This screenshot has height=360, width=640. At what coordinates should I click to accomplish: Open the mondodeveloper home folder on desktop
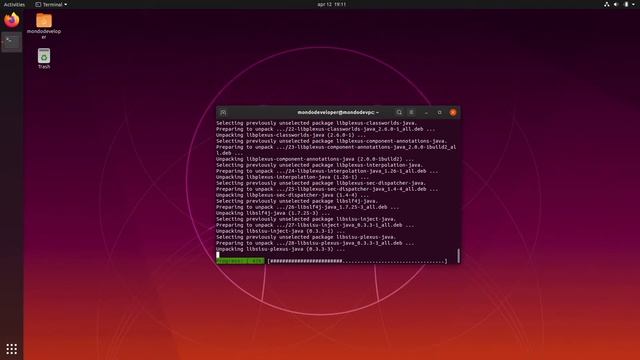44,26
